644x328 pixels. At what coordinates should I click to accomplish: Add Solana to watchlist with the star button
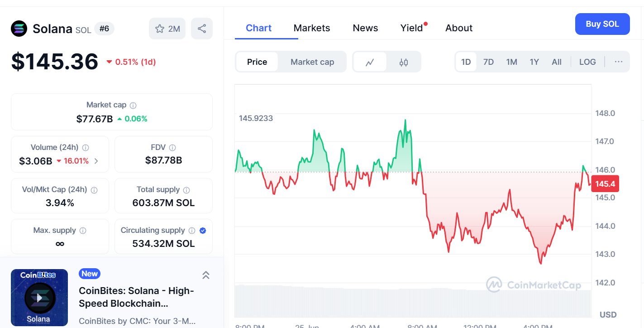click(168, 29)
